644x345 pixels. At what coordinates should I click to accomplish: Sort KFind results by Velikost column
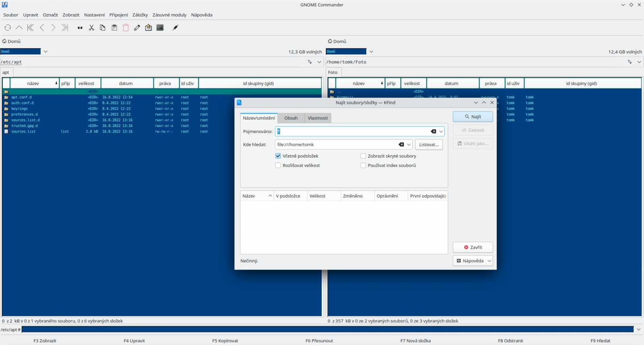point(324,196)
